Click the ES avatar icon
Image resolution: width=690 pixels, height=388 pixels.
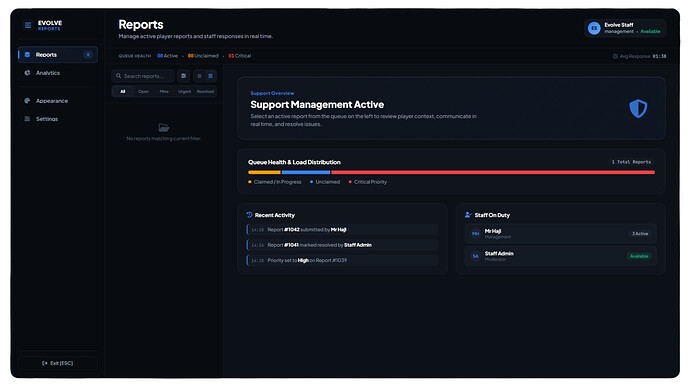point(594,28)
